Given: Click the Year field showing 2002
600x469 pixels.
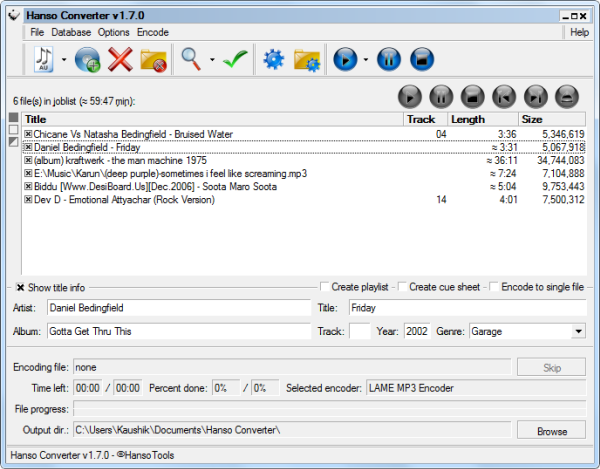Looking at the screenshot, I should 417,331.
